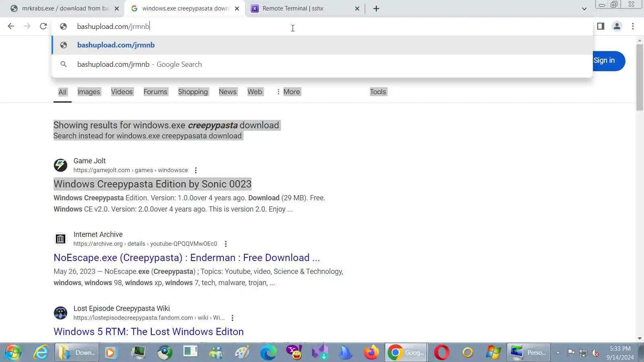
Task: Click the address bar with bashupload.com/jrmnb
Action: 322,27
